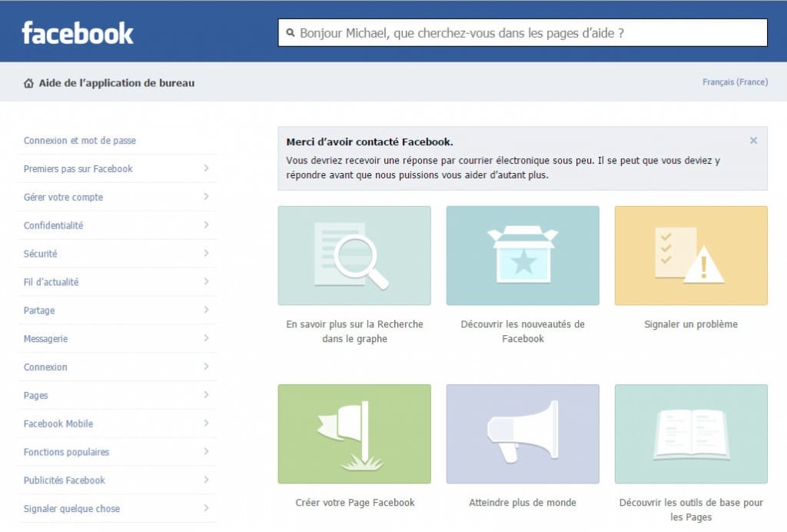The height and width of the screenshot is (532, 787).
Task: Dismiss the Merci d'avoir contacté Facebook notice
Action: 753,141
